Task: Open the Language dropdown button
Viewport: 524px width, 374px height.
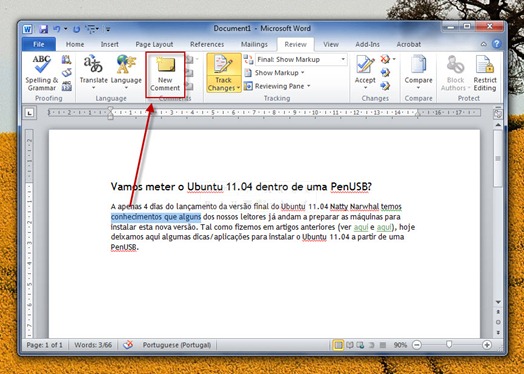Action: click(126, 73)
